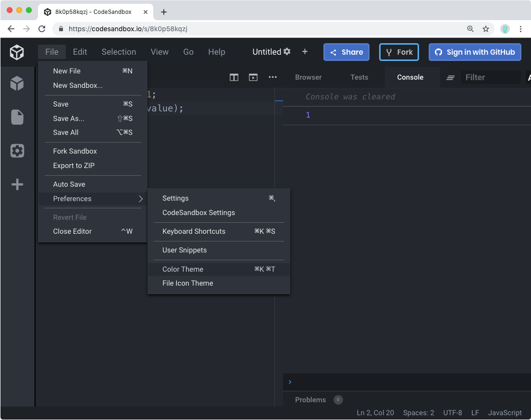The image size is (531, 420).
Task: Click UTF-8 encoding in status bar
Action: (x=453, y=413)
